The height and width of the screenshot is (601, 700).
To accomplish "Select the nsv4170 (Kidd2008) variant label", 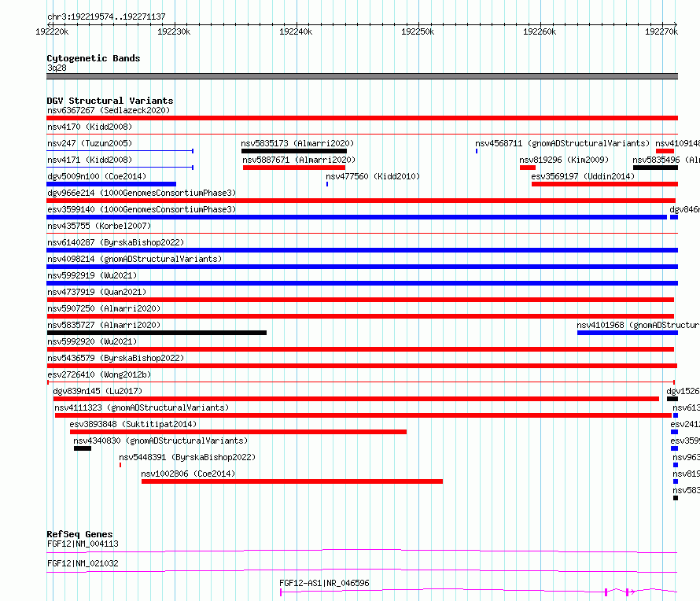I will pos(90,127).
